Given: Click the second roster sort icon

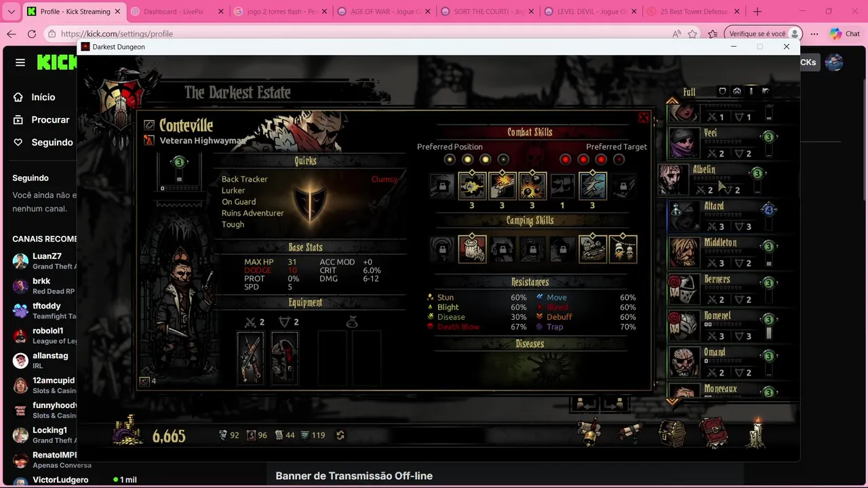Looking at the screenshot, I should tap(736, 91).
